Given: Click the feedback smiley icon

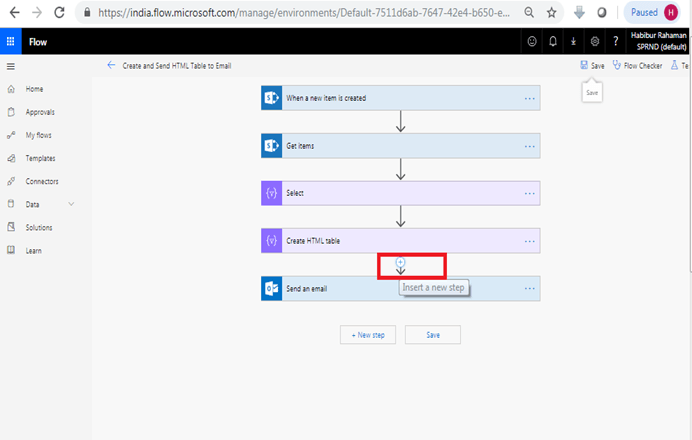Looking at the screenshot, I should pyautogui.click(x=532, y=41).
